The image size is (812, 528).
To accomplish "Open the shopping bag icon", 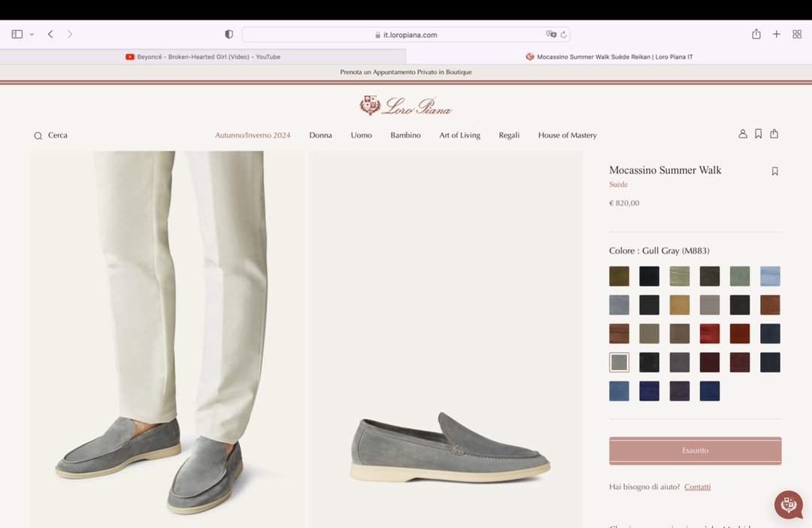I will tap(774, 134).
